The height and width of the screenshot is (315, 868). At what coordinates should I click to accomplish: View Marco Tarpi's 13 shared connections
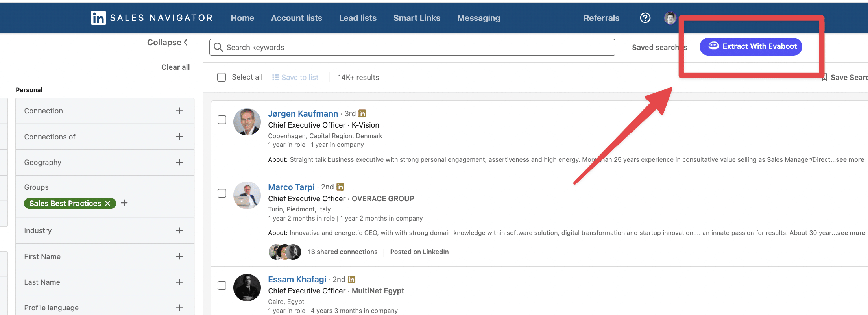click(342, 252)
